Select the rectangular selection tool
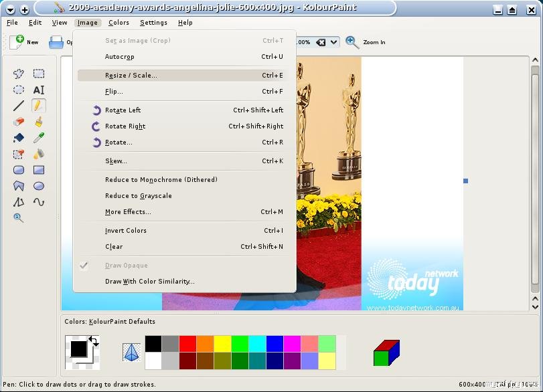Viewport: 543px width, 392px height. pos(39,74)
